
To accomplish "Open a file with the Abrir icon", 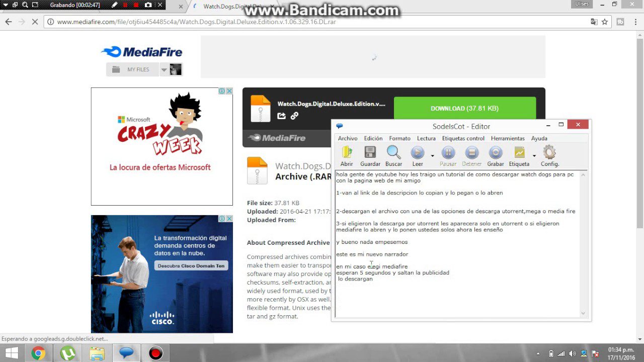I will 347,156.
